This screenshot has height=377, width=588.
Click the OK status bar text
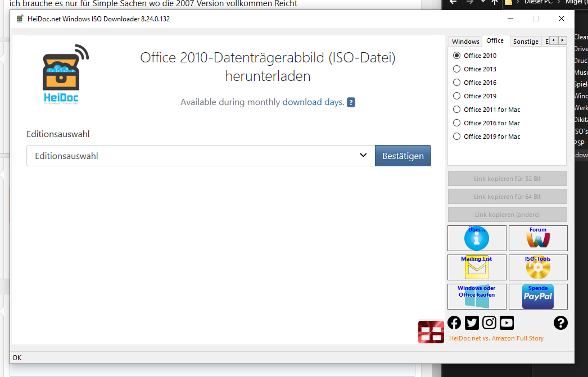coord(17,358)
